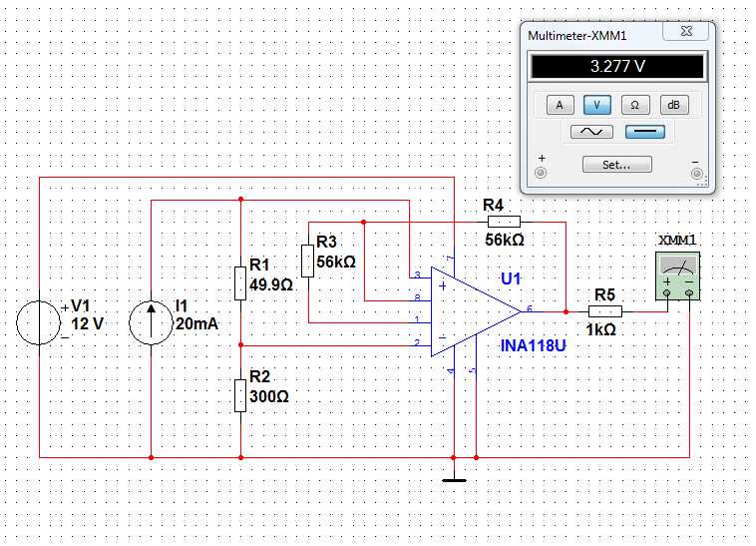This screenshot has width=756, height=546.
Task: Click the R3 reference label
Action: point(326,242)
